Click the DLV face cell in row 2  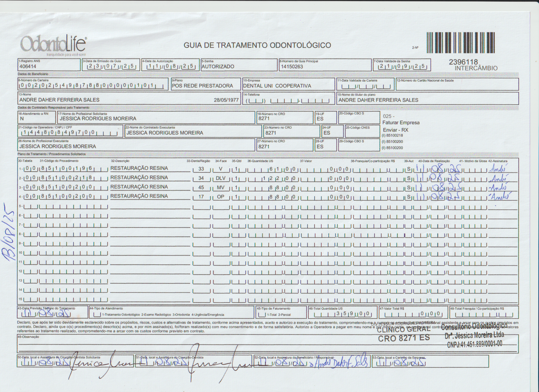[220, 178]
